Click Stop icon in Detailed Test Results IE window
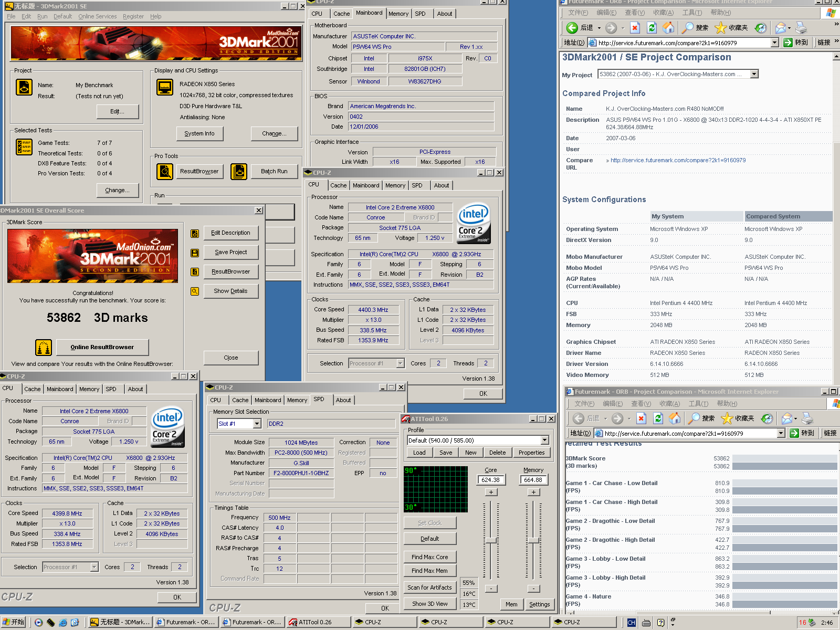The width and height of the screenshot is (840, 630). point(641,418)
